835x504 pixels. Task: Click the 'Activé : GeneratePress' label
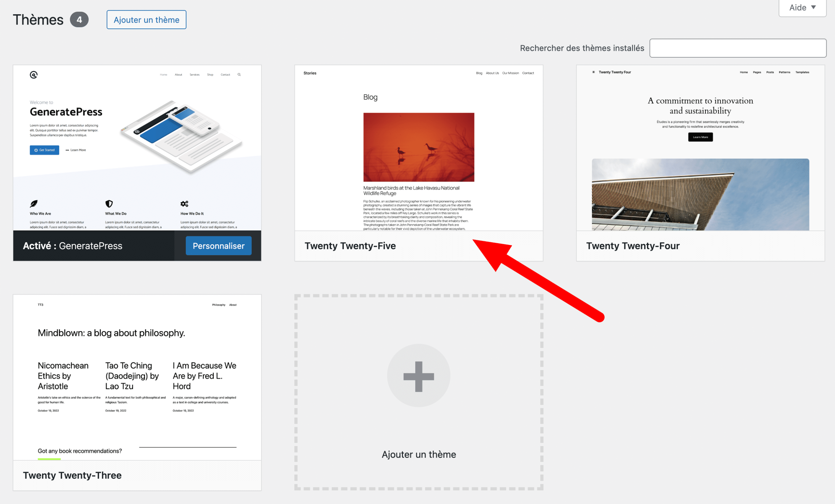[72, 246]
